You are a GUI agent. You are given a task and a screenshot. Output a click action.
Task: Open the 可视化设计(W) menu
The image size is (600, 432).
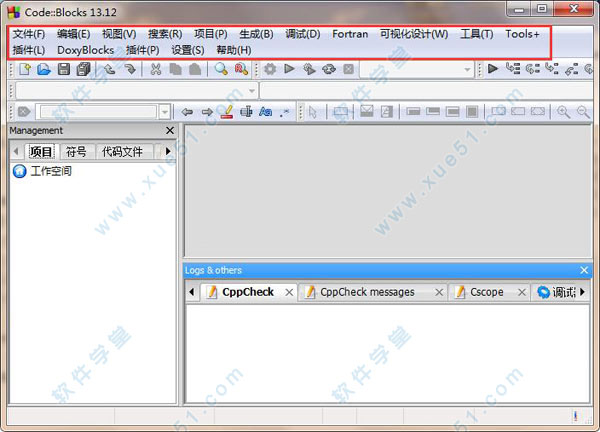[414, 34]
